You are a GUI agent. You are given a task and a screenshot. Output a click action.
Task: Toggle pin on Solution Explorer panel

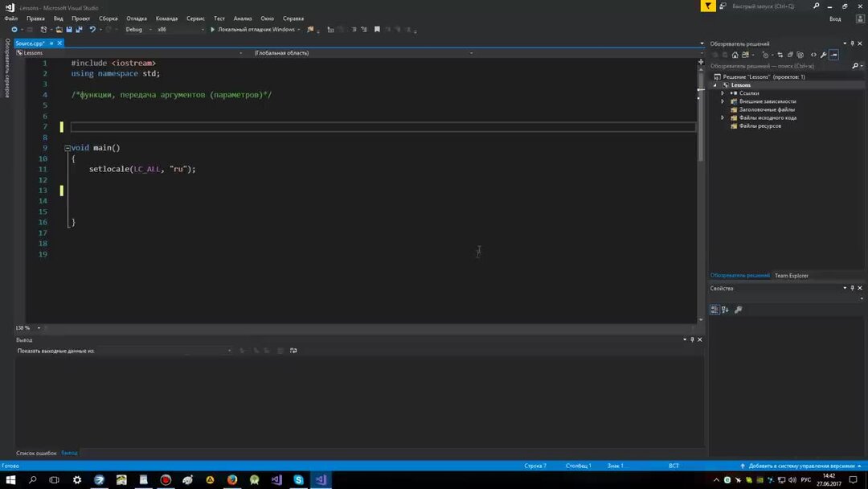tap(852, 43)
